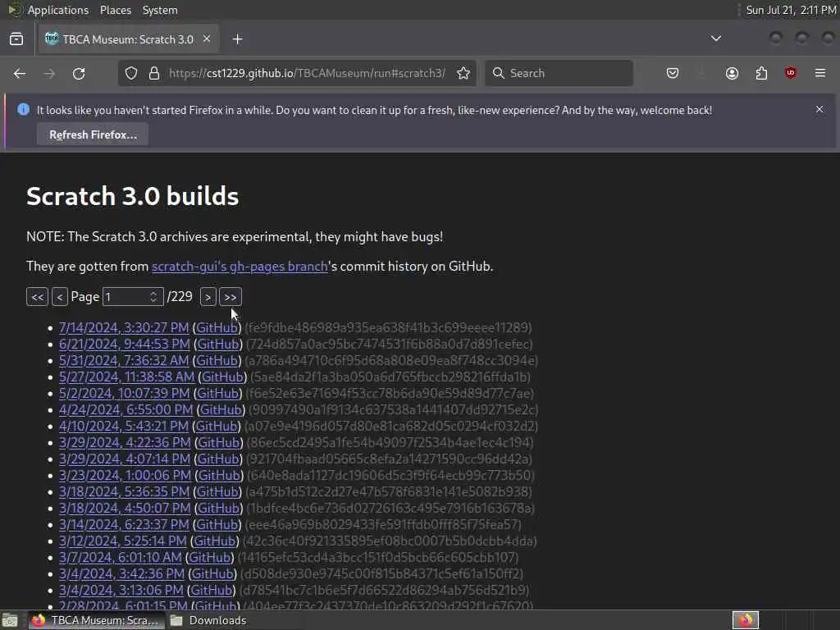840x630 pixels.
Task: Open build 3/29/2024, 4:07:14 PM
Action: click(125, 459)
